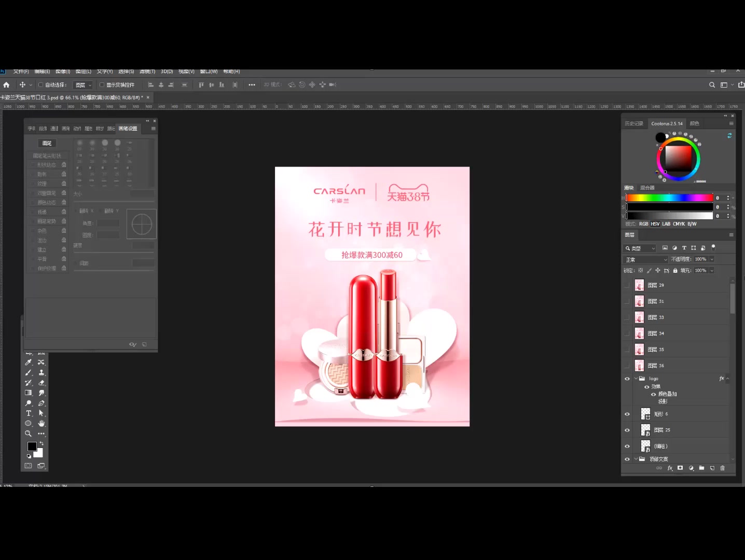
Task: Switch to the 历史记录 tab
Action: click(634, 123)
